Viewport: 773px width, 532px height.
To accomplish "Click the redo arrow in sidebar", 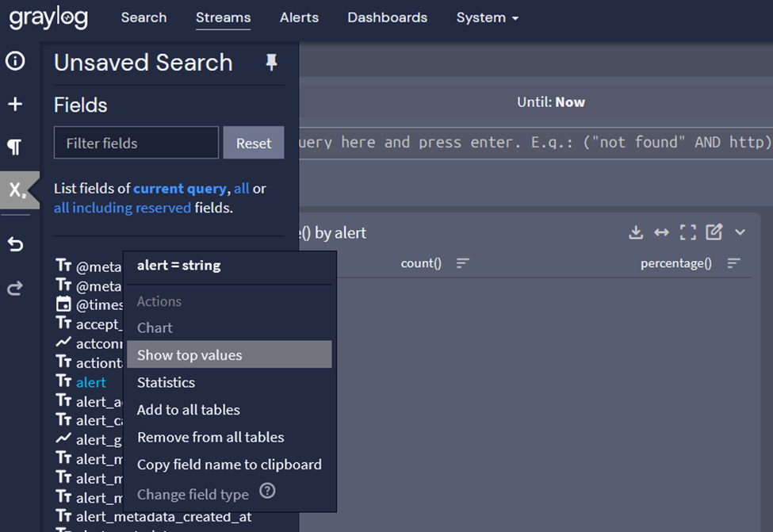I will (x=15, y=288).
